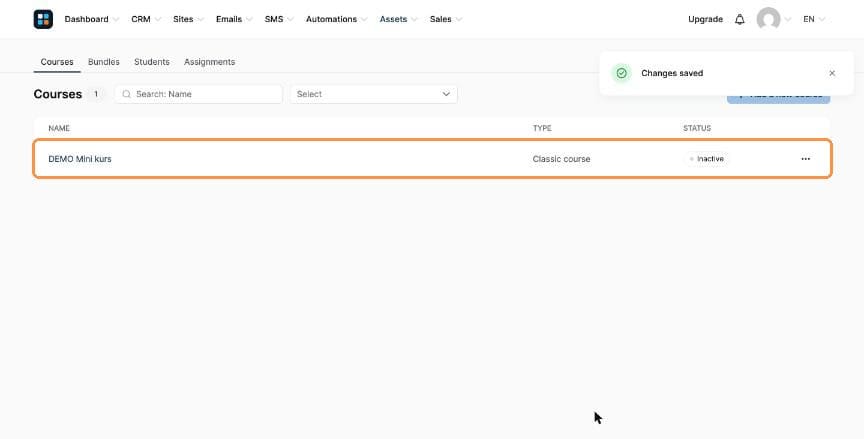
Task: Click the search magnifier icon
Action: point(126,94)
